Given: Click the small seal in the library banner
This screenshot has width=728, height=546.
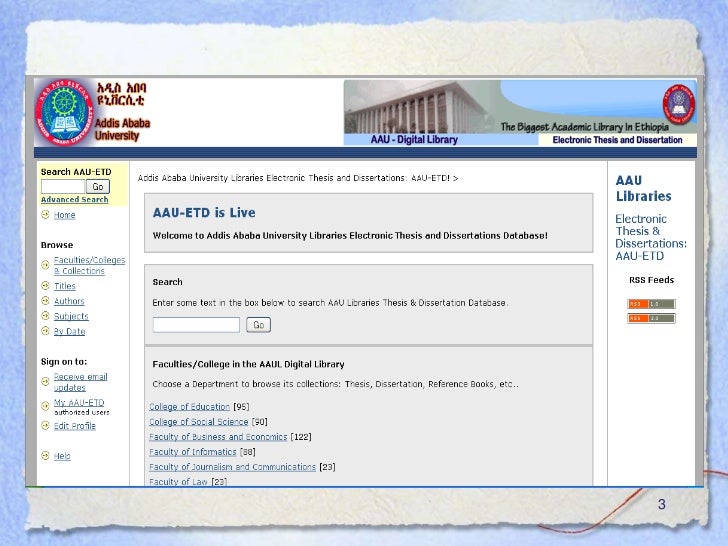Looking at the screenshot, I should pyautogui.click(x=678, y=104).
